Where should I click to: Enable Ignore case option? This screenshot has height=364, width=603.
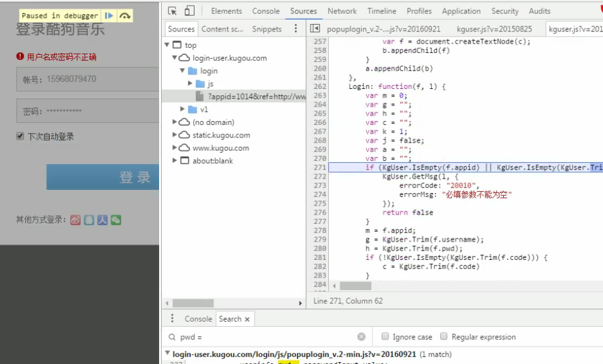click(385, 337)
